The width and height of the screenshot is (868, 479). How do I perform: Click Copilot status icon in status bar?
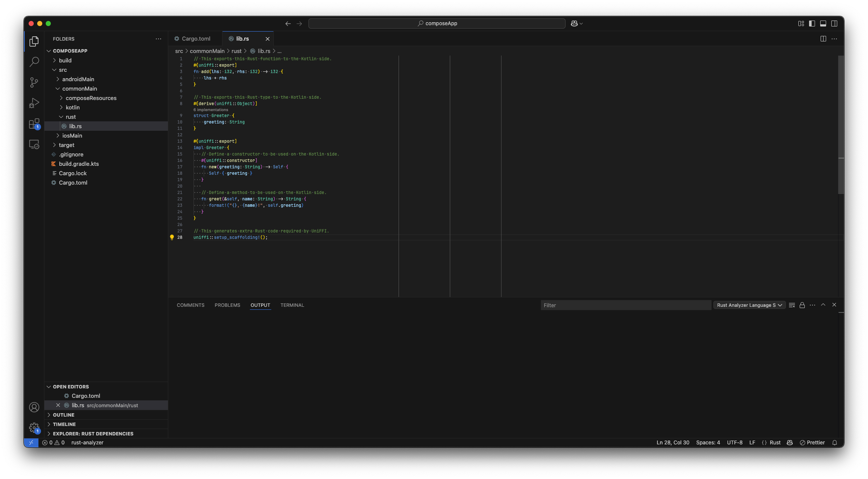point(790,443)
